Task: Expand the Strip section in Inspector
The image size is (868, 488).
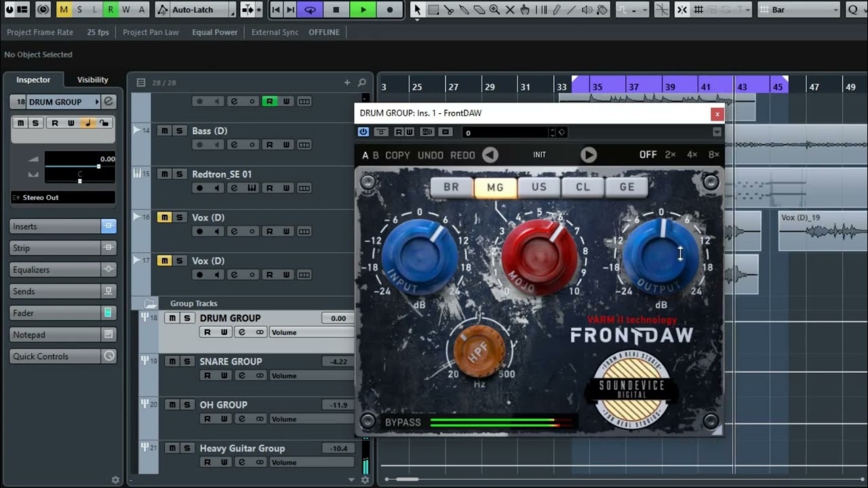Action: click(62, 248)
